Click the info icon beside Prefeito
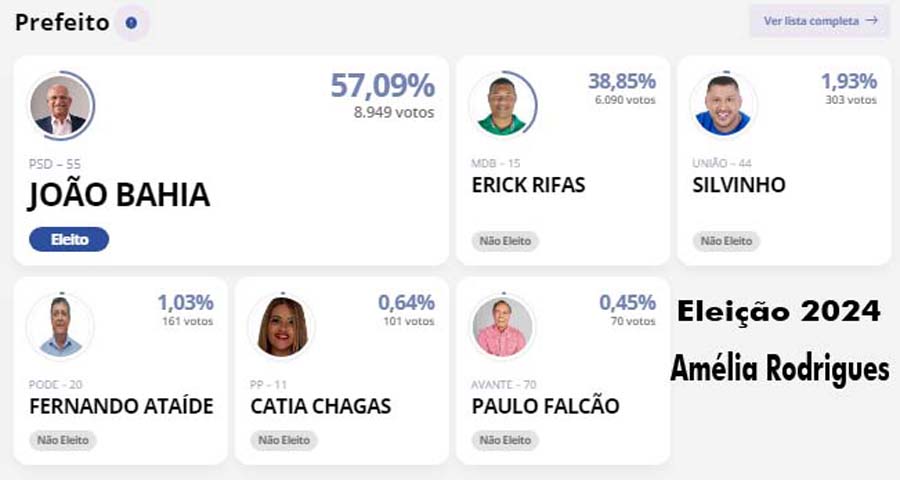 pos(131,22)
